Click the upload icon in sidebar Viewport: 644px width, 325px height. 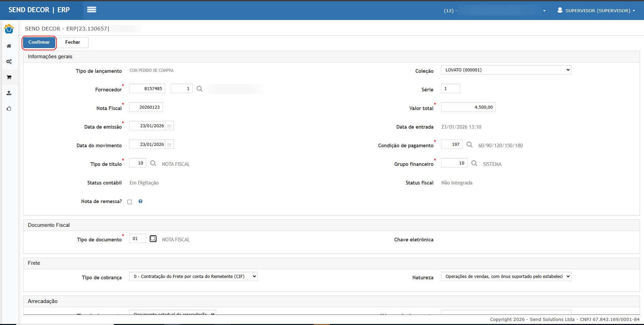[9, 93]
